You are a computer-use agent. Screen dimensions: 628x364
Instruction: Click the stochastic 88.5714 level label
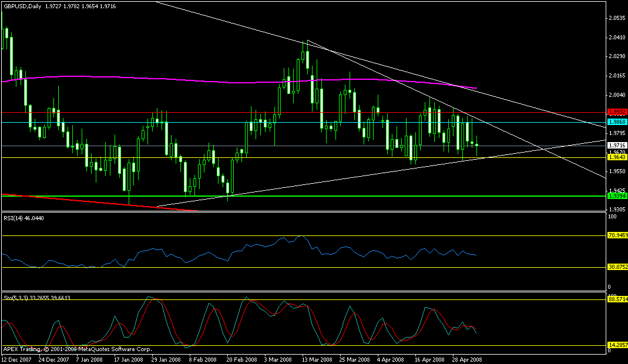coord(616,299)
